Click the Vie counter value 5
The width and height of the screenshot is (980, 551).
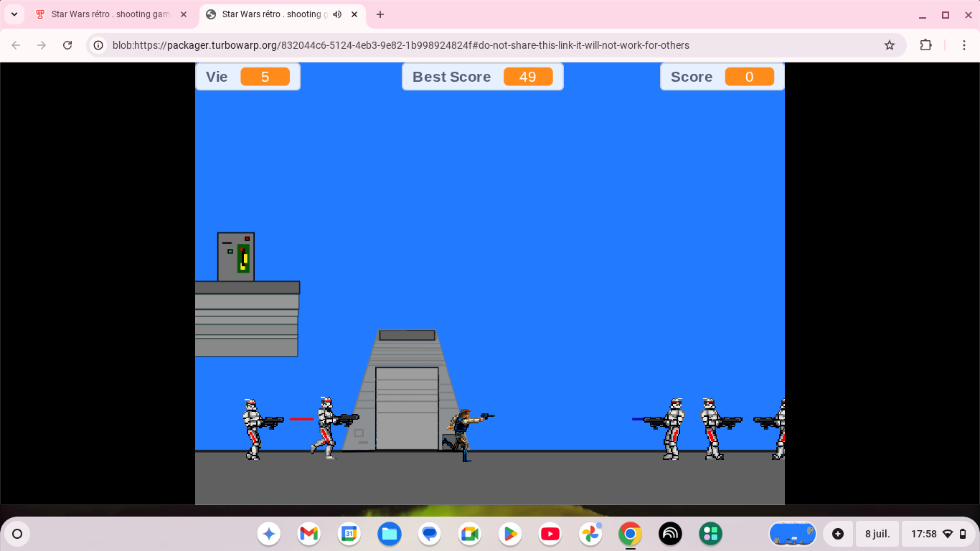265,77
